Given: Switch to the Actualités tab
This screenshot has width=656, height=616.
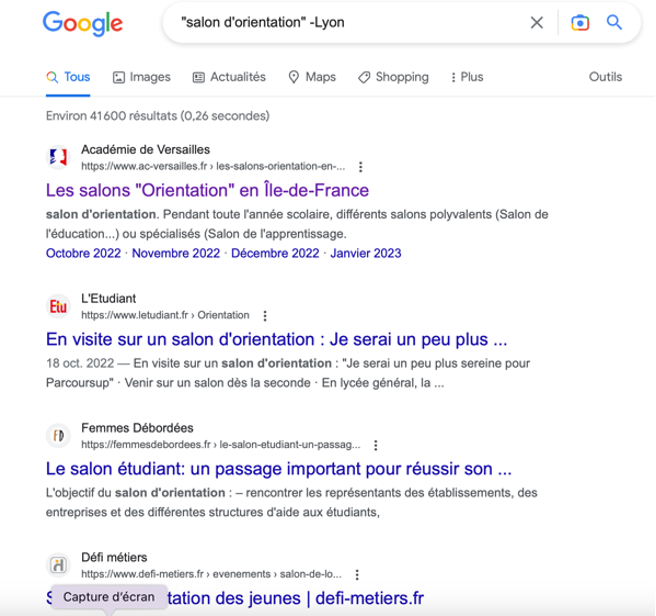Looking at the screenshot, I should [229, 77].
